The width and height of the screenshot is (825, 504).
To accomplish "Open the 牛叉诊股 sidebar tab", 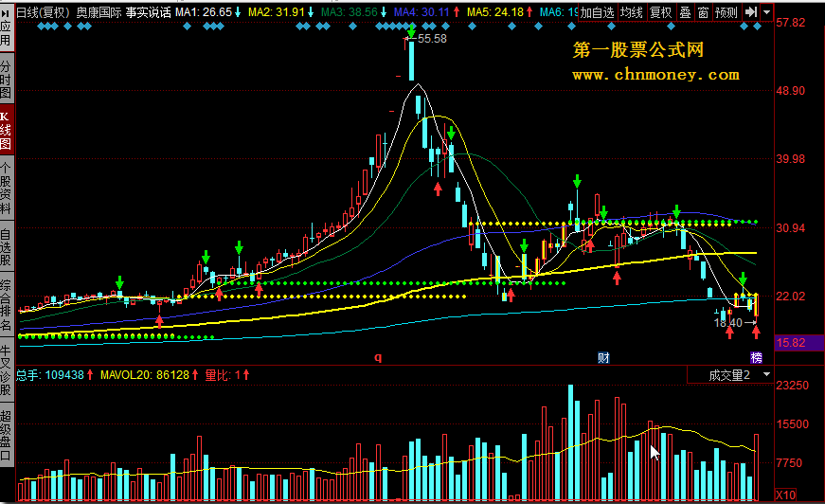I will [x=7, y=370].
